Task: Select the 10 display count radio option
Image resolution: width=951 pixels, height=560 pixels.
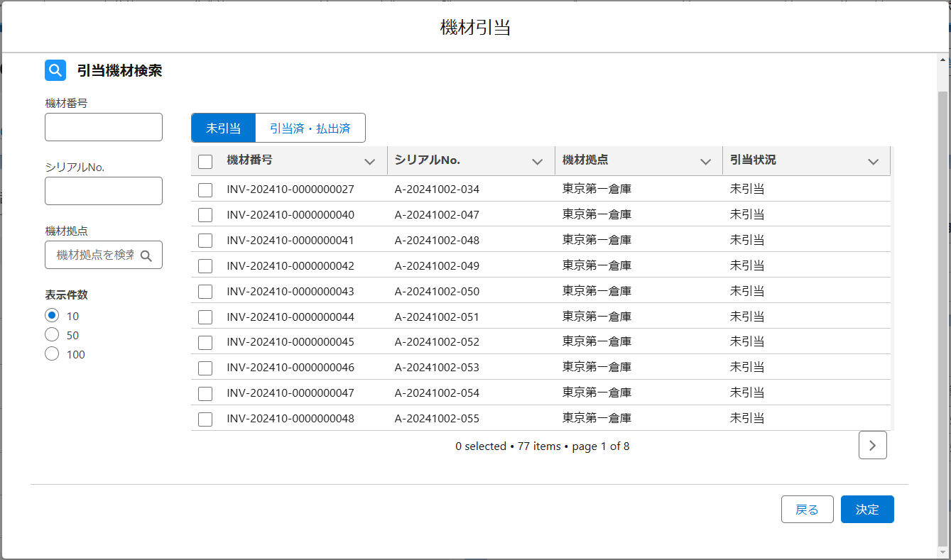Action: (52, 316)
